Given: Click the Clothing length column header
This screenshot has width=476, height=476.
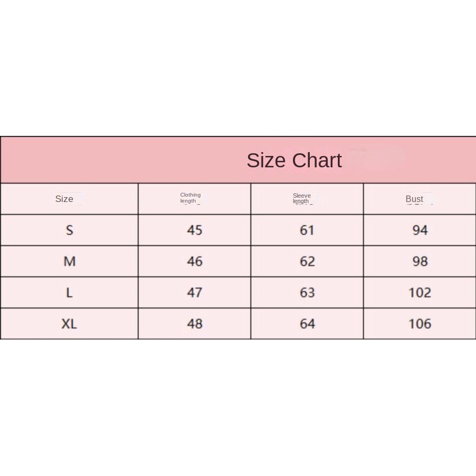Looking at the screenshot, I should click(191, 198).
